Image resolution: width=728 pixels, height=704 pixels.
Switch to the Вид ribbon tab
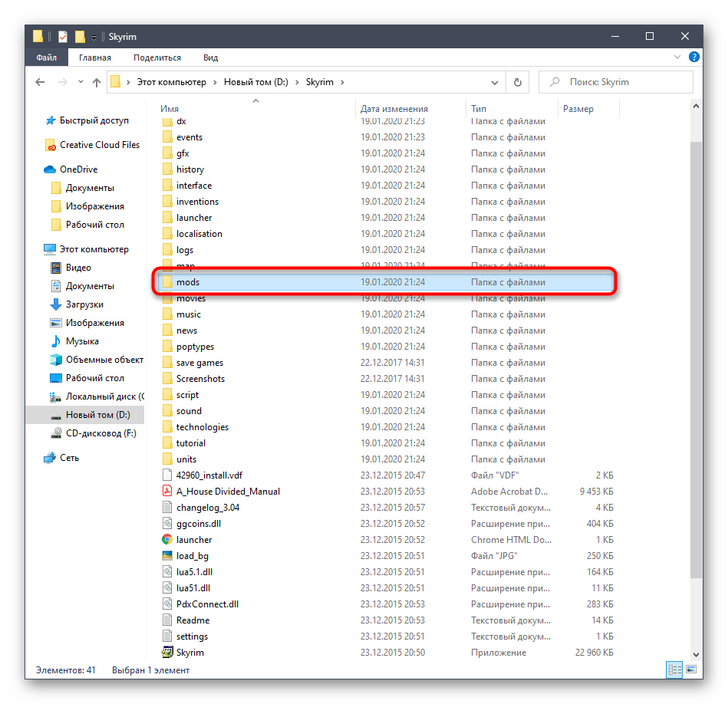210,58
